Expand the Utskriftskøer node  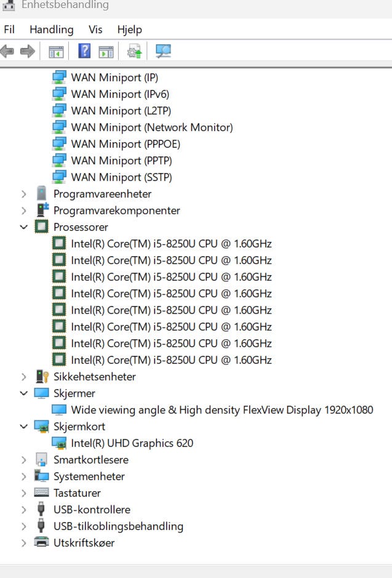coord(24,543)
